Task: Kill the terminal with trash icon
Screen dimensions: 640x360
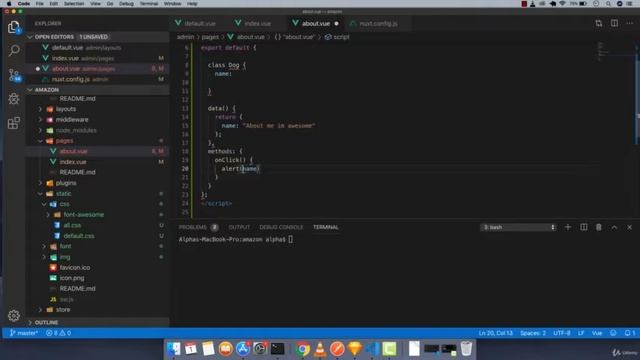Action: (x=599, y=227)
